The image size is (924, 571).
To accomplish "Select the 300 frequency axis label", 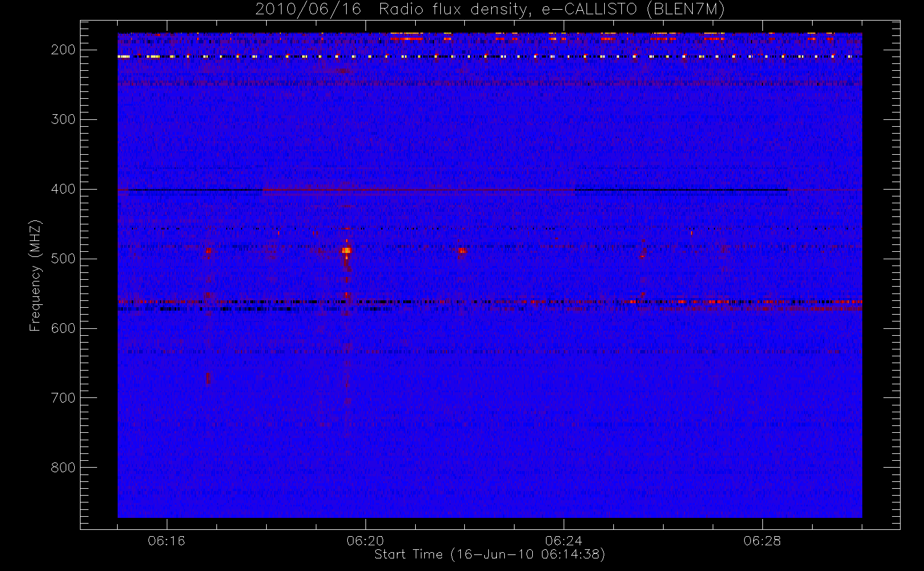I will [x=63, y=120].
